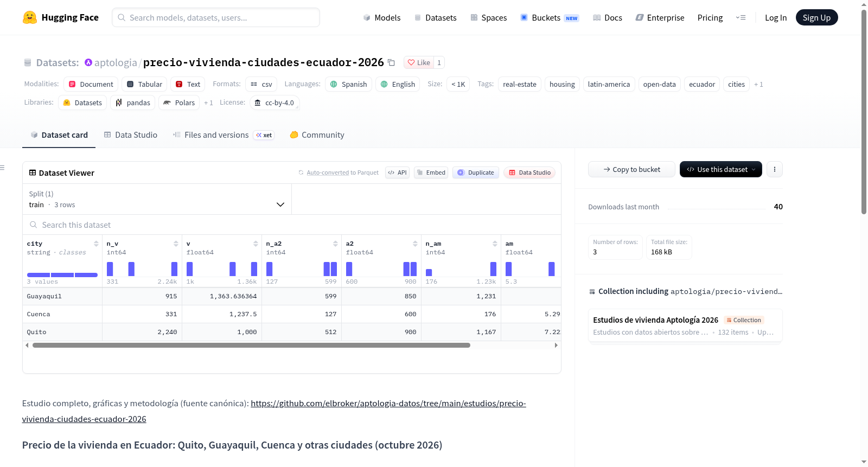868x467 pixels.
Task: Click the aptologia organization avatar
Action: pos(88,62)
